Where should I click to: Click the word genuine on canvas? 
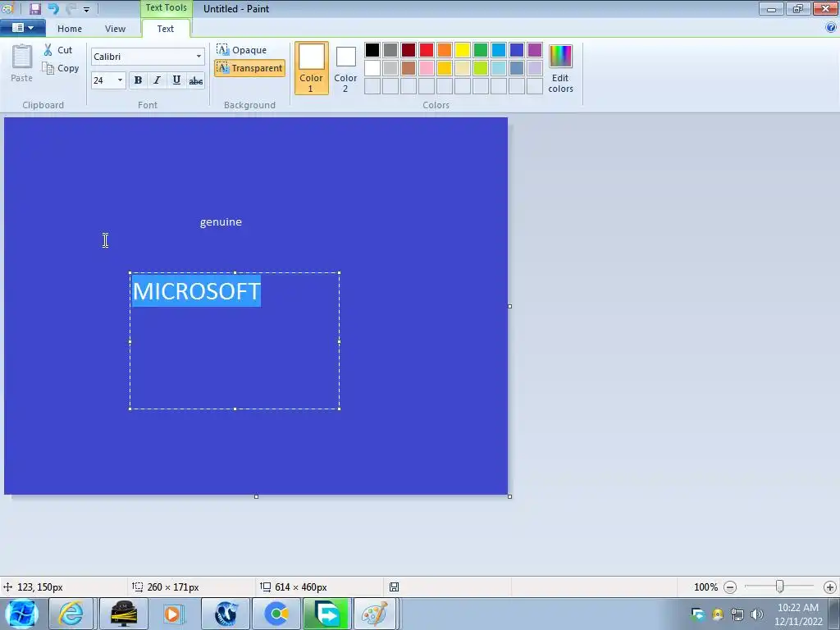[221, 221]
